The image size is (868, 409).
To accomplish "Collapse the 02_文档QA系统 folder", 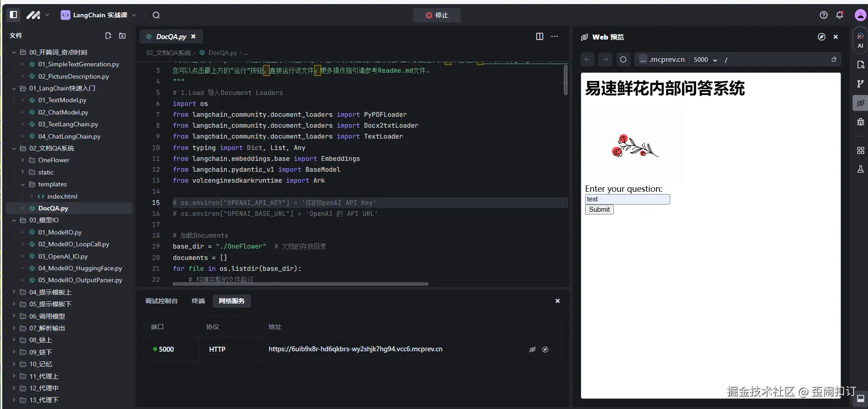I will [14, 148].
